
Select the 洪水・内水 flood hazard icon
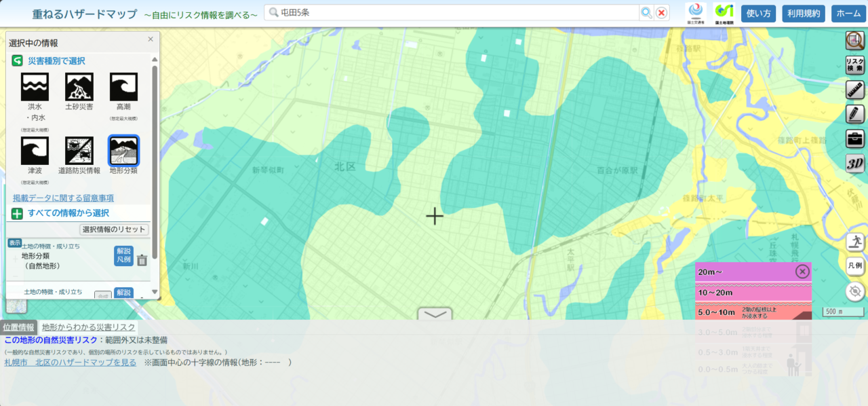pyautogui.click(x=35, y=87)
